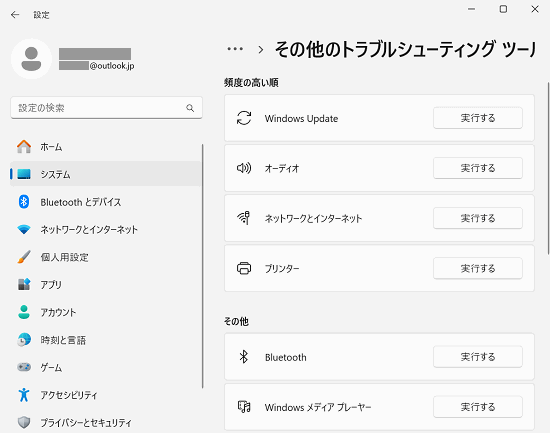The image size is (550, 433).
Task: Click the network troubleshooter antenna icon
Action: pos(244,218)
